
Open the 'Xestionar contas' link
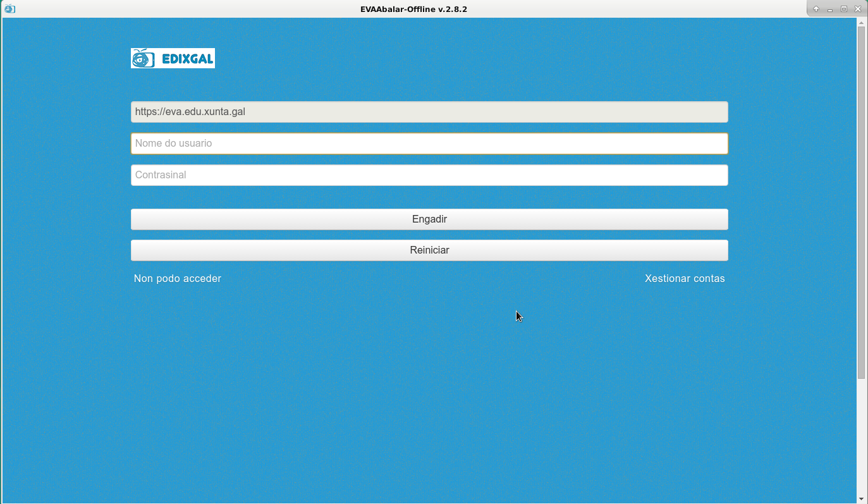click(685, 278)
